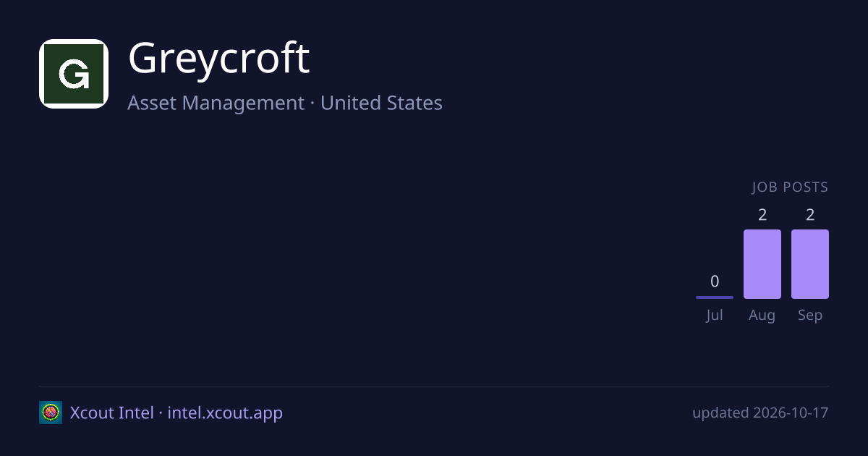Click the Greycroft G logo icon

coord(74,74)
